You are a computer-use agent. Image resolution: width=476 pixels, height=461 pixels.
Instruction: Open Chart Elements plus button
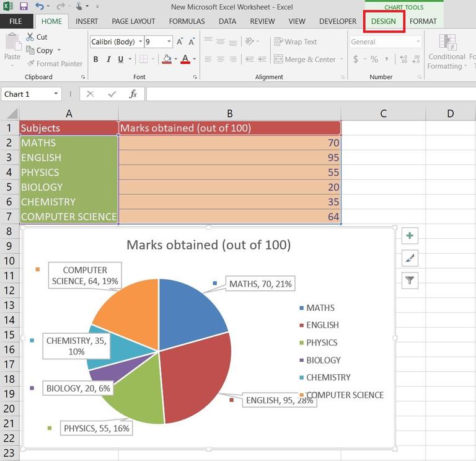point(410,236)
